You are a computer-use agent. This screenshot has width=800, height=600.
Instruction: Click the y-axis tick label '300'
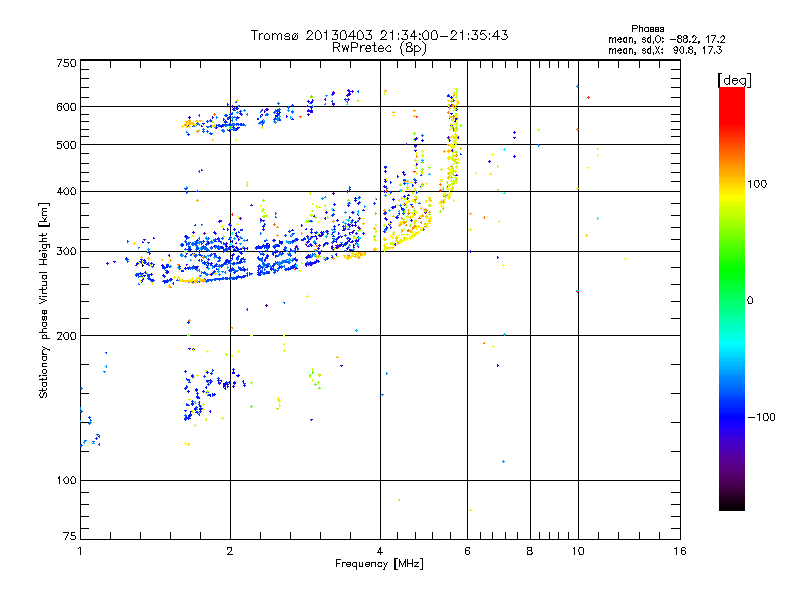click(66, 252)
